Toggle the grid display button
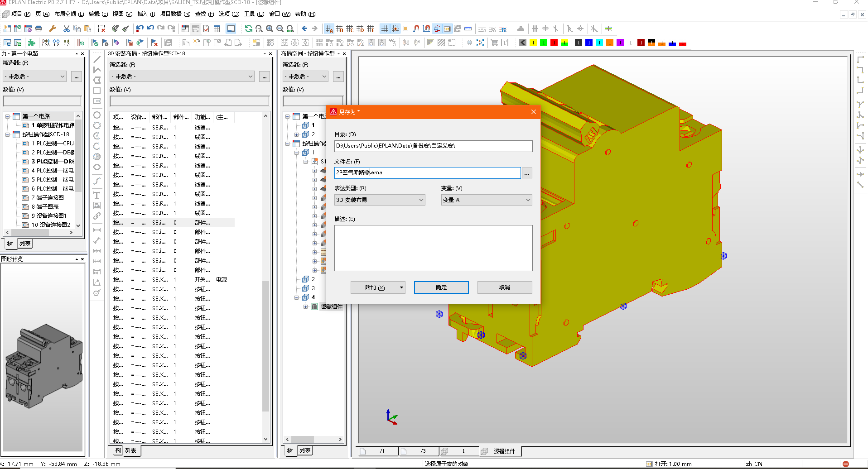Viewport: 868px width, 469px height. coord(385,29)
